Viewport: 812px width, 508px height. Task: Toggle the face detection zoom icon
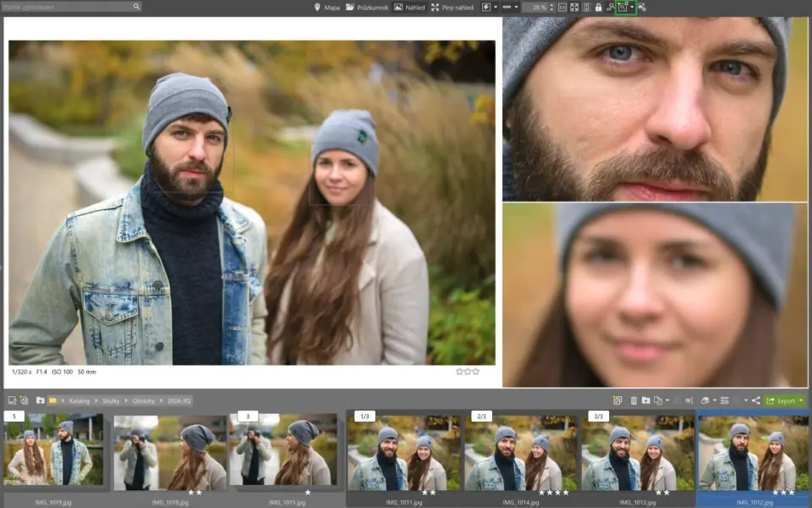[x=623, y=7]
